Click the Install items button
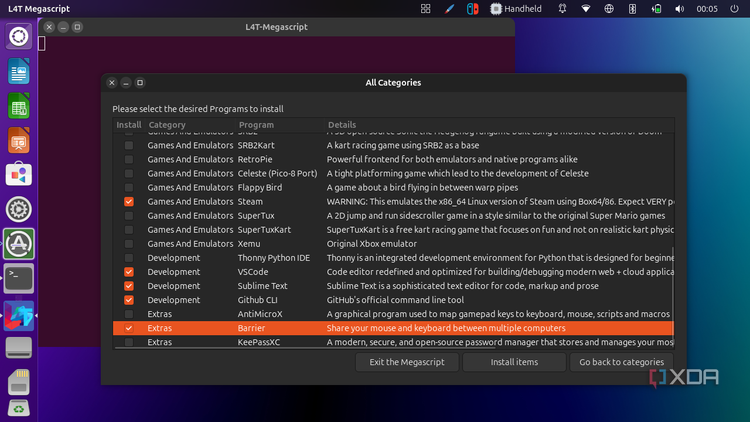 click(514, 362)
